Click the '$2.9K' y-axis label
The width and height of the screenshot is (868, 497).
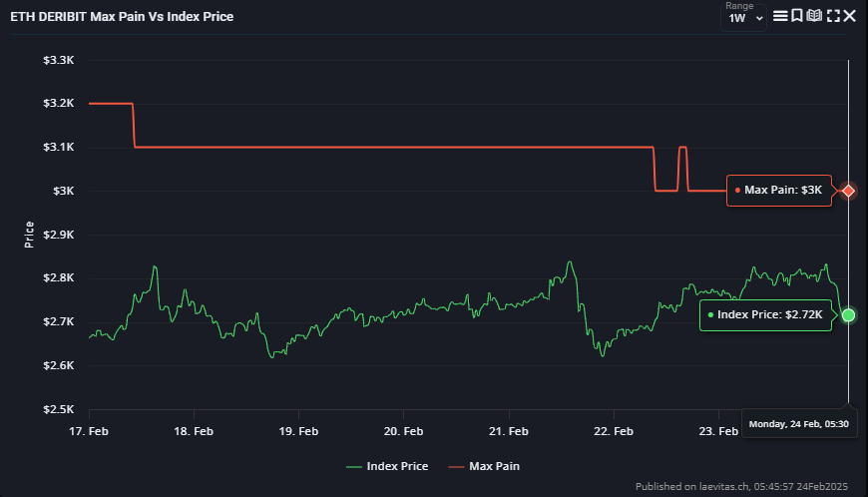(x=59, y=235)
